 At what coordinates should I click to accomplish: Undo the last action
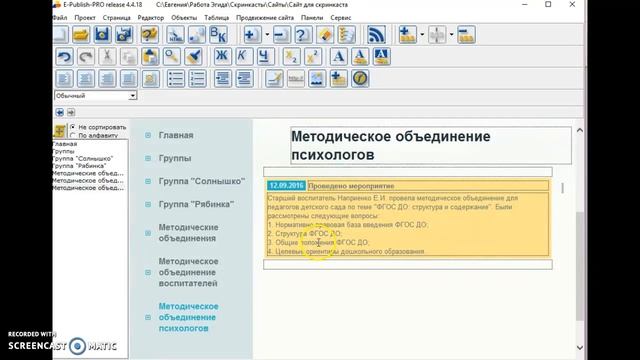pyautogui.click(x=64, y=57)
